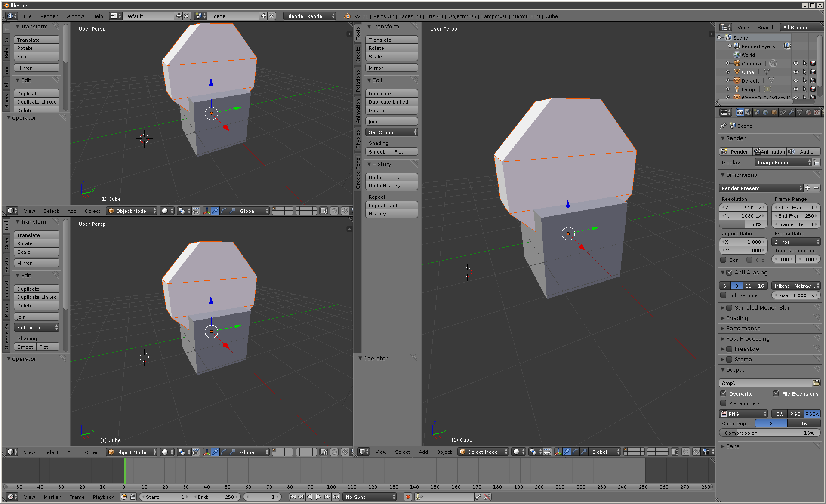Adjust the Compression slider

[769, 433]
